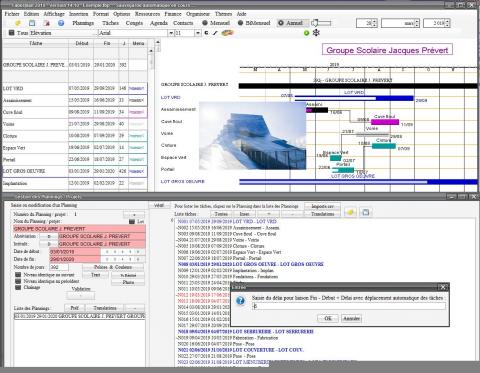This screenshot has width=480, height=373.
Task: Click the year 2019 stepper arrows
Action: coord(447,23)
